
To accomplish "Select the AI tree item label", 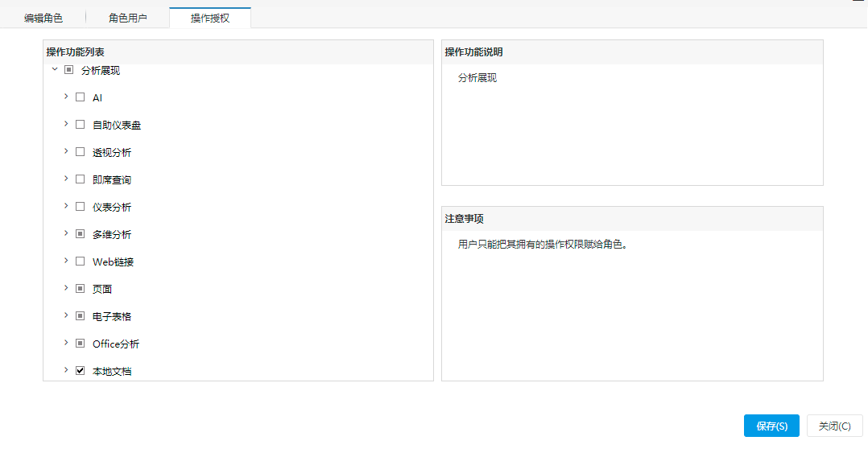I will 97,98.
